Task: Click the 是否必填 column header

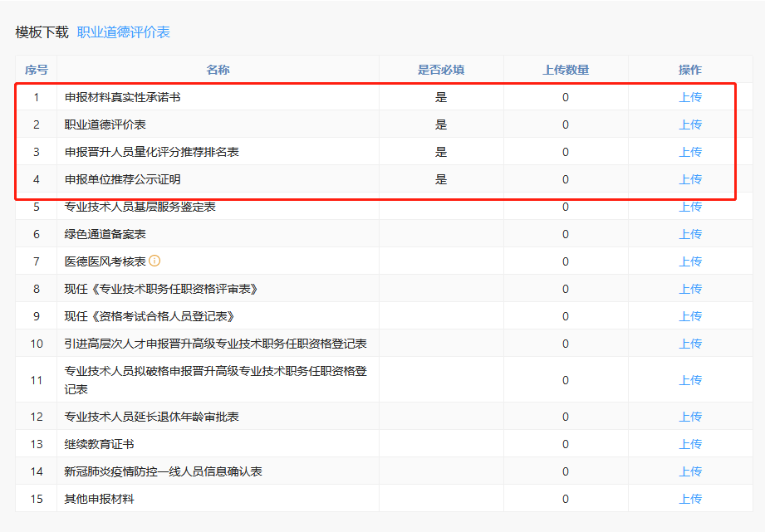Action: 441,70
